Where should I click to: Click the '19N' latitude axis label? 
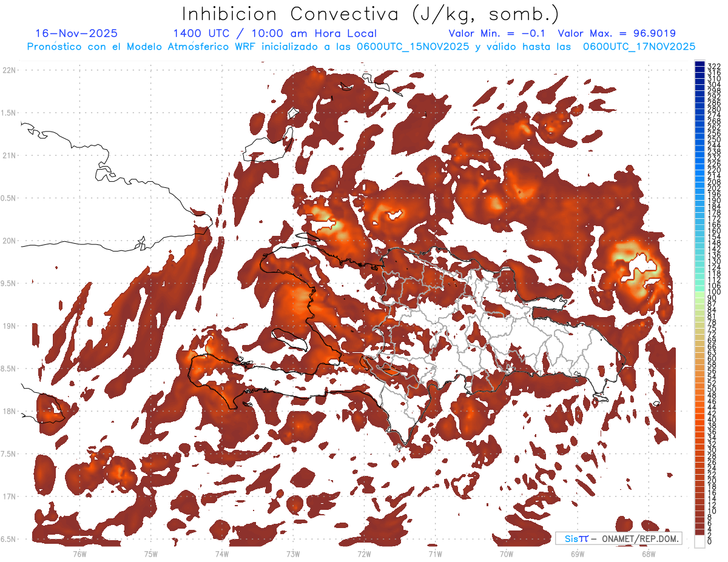tap(9, 326)
